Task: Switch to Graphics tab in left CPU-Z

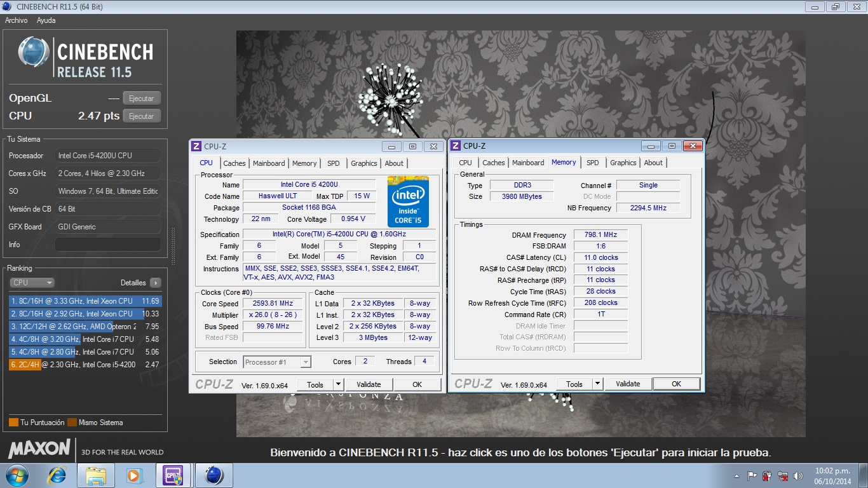Action: click(364, 163)
